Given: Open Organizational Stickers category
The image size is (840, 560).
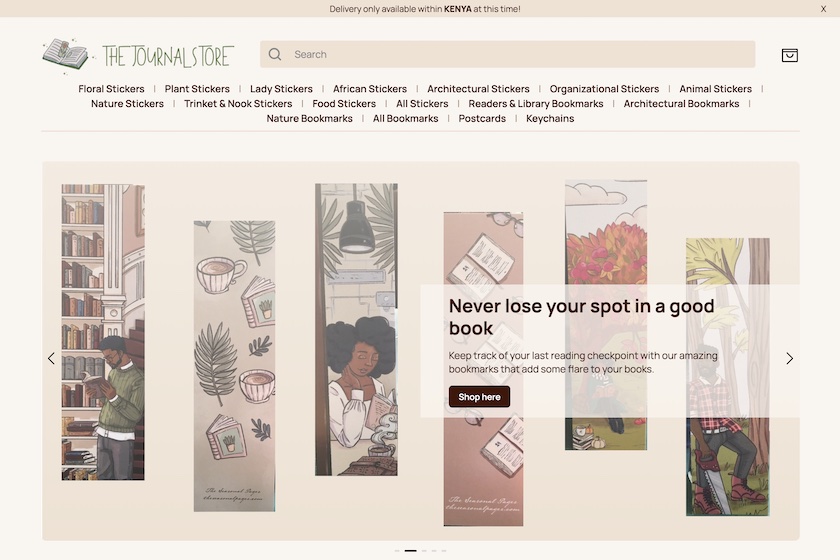Looking at the screenshot, I should coord(604,89).
